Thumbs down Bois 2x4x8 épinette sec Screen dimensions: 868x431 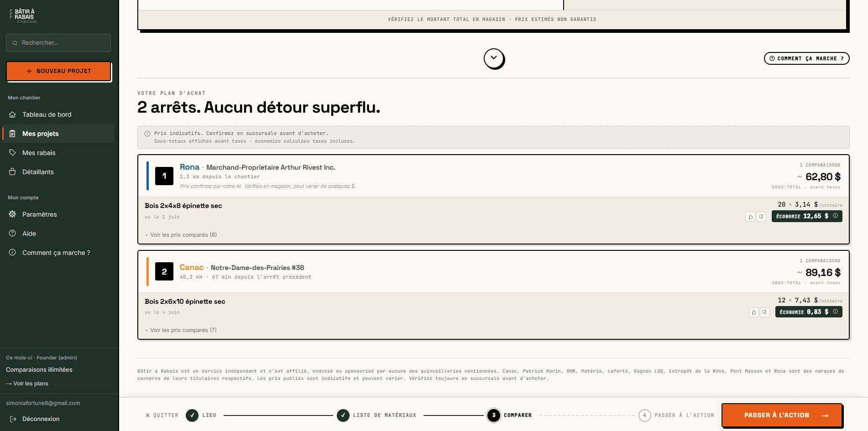click(761, 217)
